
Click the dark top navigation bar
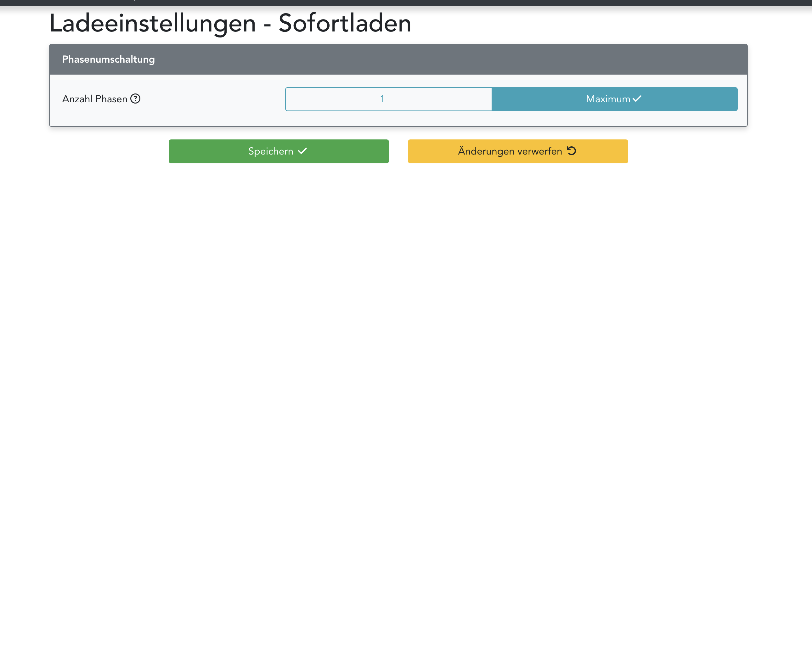pyautogui.click(x=406, y=3)
